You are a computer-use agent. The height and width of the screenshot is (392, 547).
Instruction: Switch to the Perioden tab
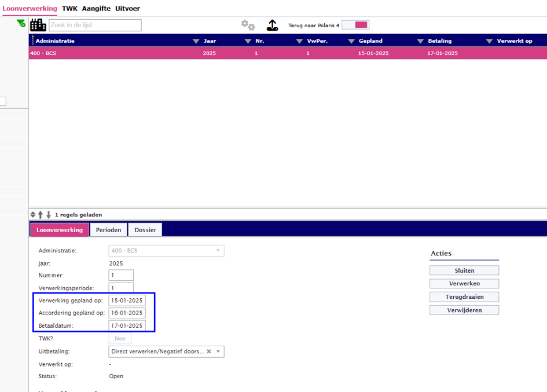pyautogui.click(x=108, y=230)
